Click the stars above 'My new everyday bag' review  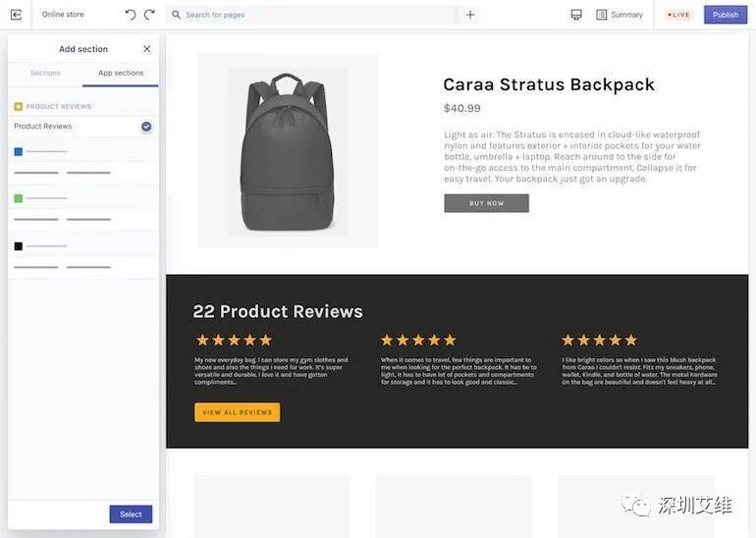(234, 341)
